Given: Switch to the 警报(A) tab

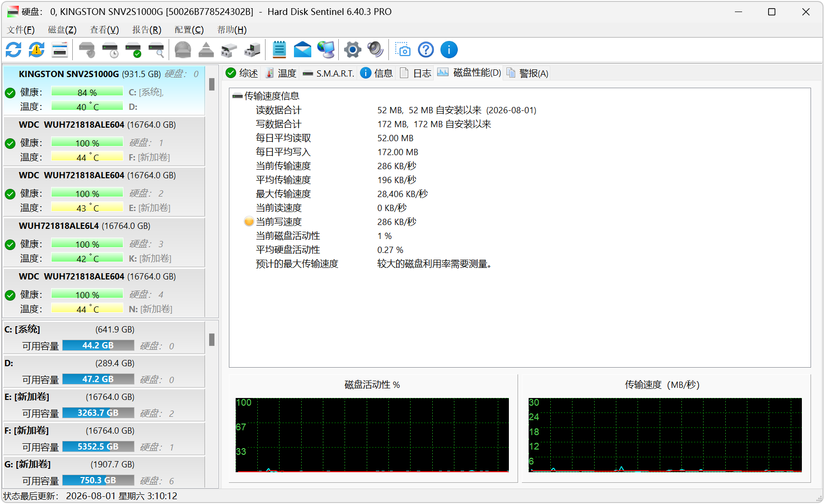Looking at the screenshot, I should click(x=527, y=73).
